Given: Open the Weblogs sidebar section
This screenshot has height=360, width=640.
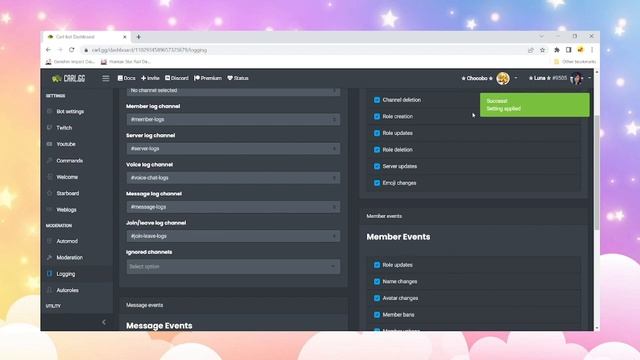Looking at the screenshot, I should [x=66, y=210].
